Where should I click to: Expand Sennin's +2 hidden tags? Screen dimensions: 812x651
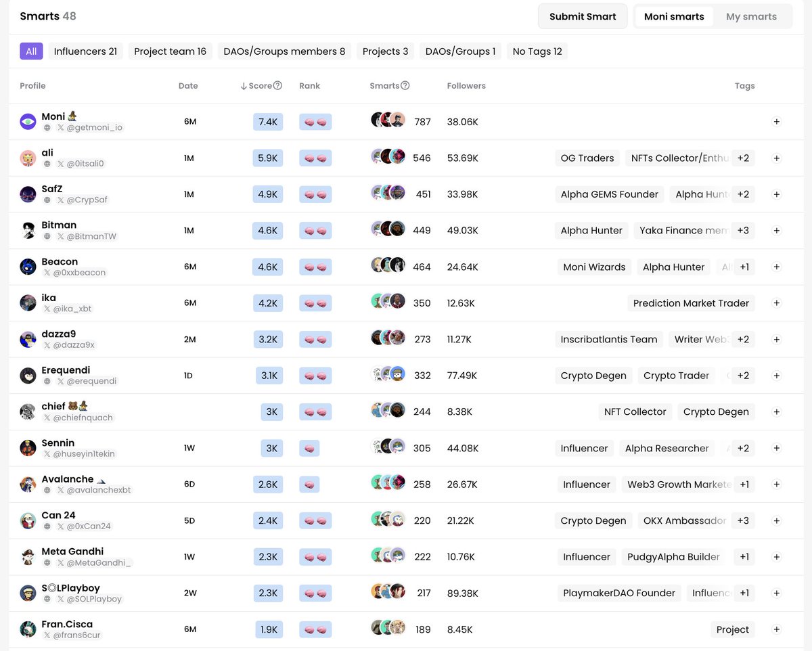click(x=743, y=448)
